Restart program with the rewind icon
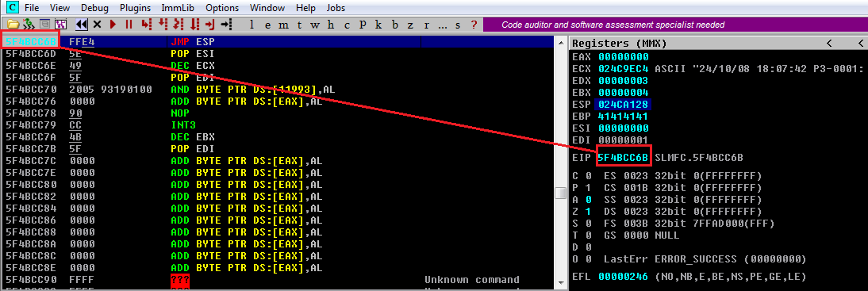868x291 pixels. [82, 25]
